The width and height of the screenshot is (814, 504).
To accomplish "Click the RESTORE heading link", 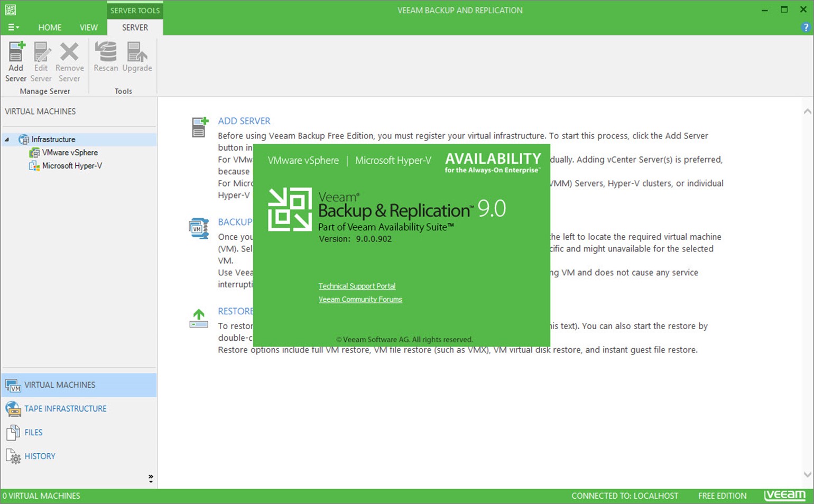I will [x=236, y=311].
